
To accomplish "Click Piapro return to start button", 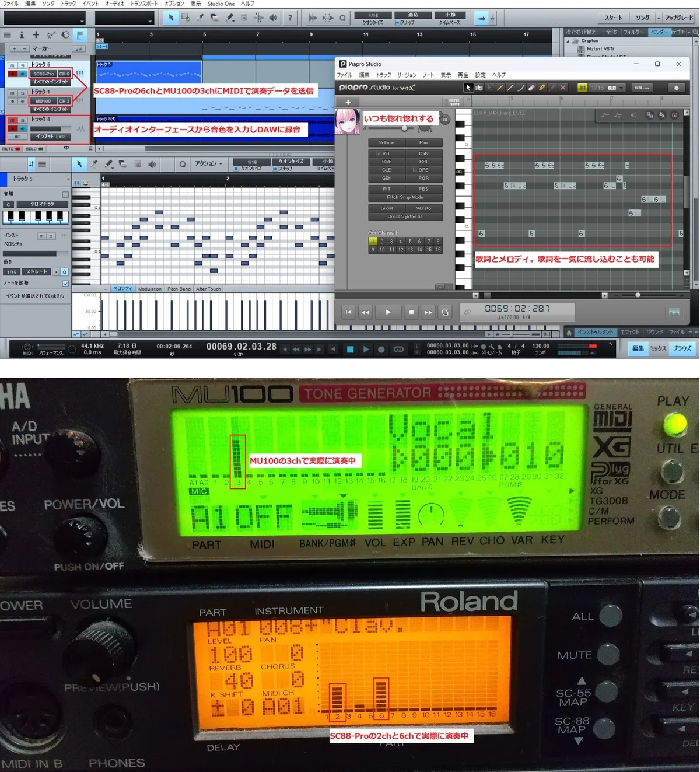I will tap(349, 312).
